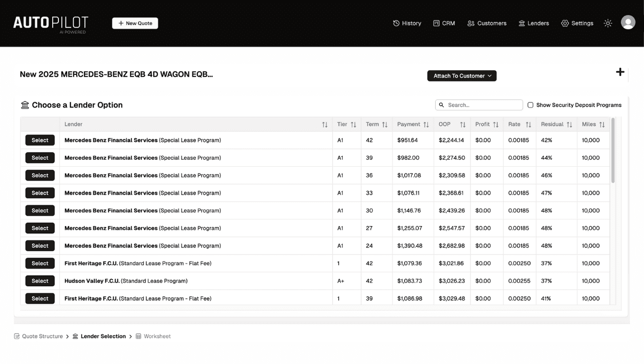Sort by OOP column arrows
644x364 pixels.
463,125
